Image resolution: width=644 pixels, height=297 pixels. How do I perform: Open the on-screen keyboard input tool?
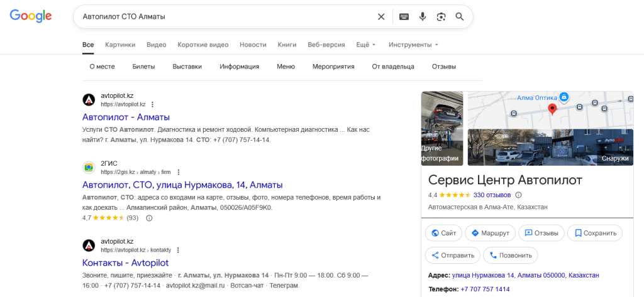tap(403, 17)
